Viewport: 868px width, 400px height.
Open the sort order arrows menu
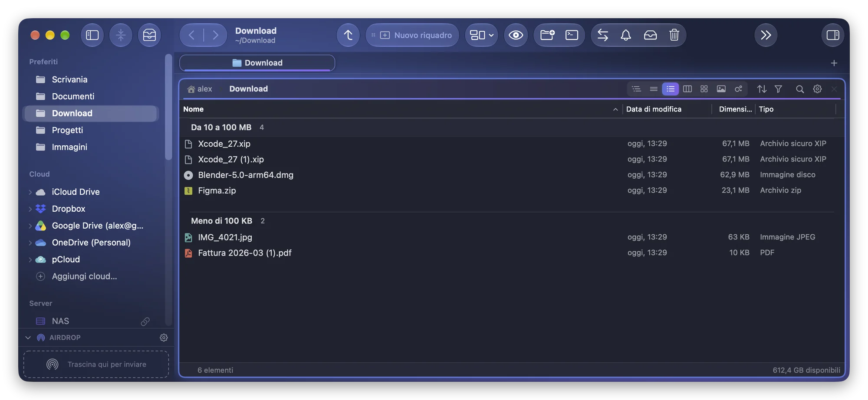762,89
